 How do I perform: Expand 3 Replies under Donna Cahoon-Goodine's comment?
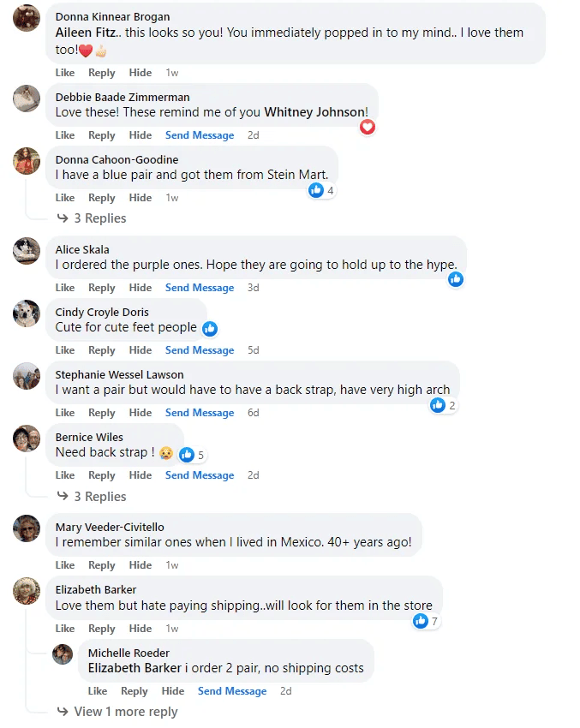[x=99, y=218]
